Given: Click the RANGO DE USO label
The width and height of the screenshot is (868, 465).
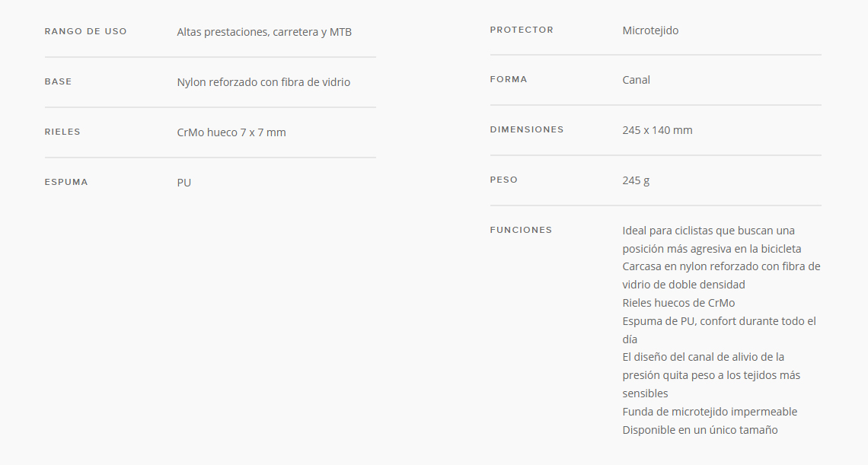Looking at the screenshot, I should [86, 31].
